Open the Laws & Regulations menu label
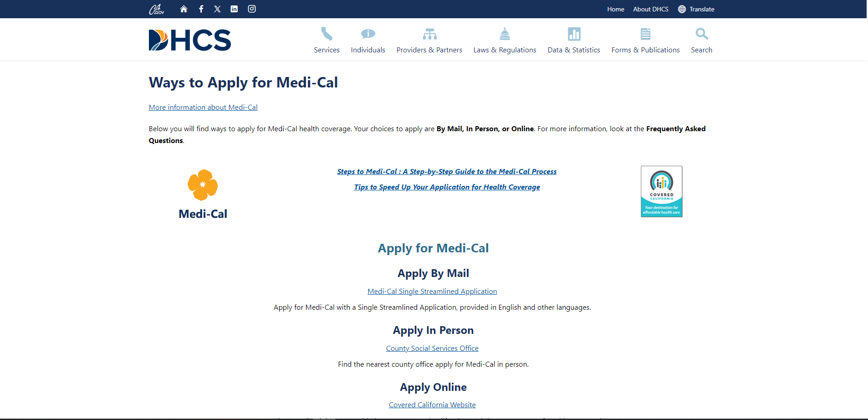868x420 pixels. coord(505,50)
